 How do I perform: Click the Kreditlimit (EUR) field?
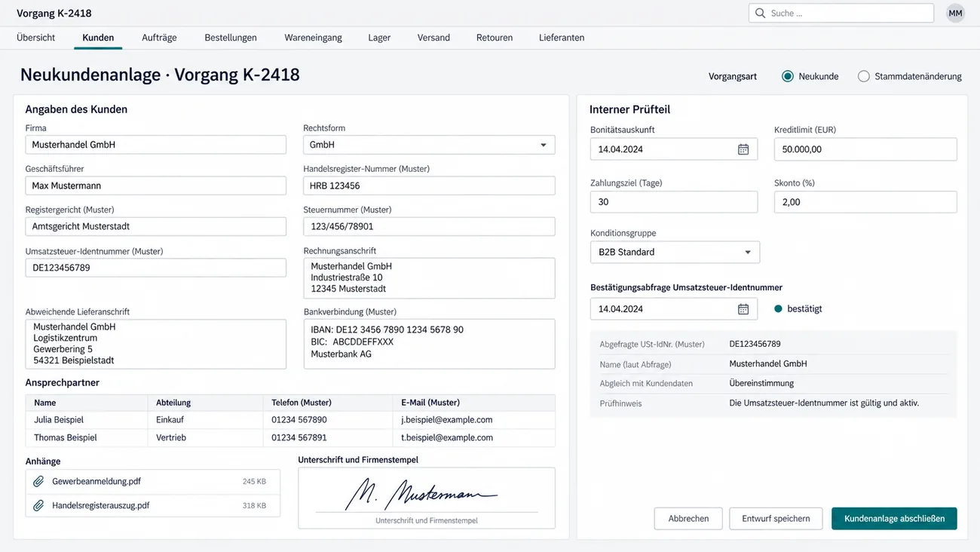click(865, 149)
